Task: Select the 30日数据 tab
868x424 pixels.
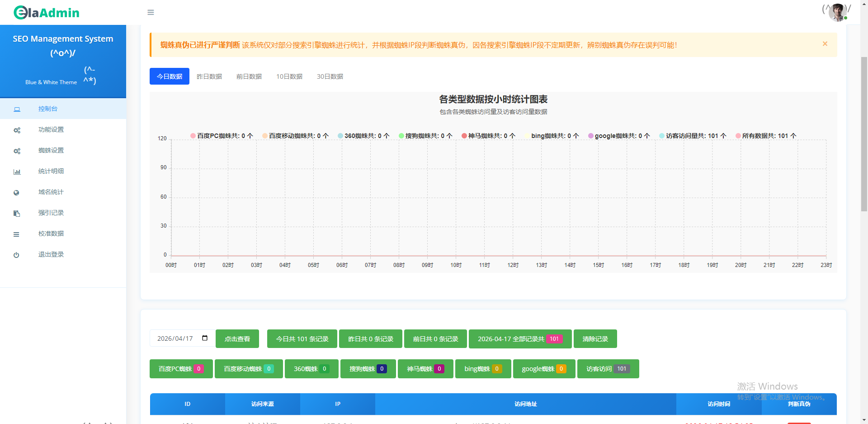Action: tap(330, 76)
